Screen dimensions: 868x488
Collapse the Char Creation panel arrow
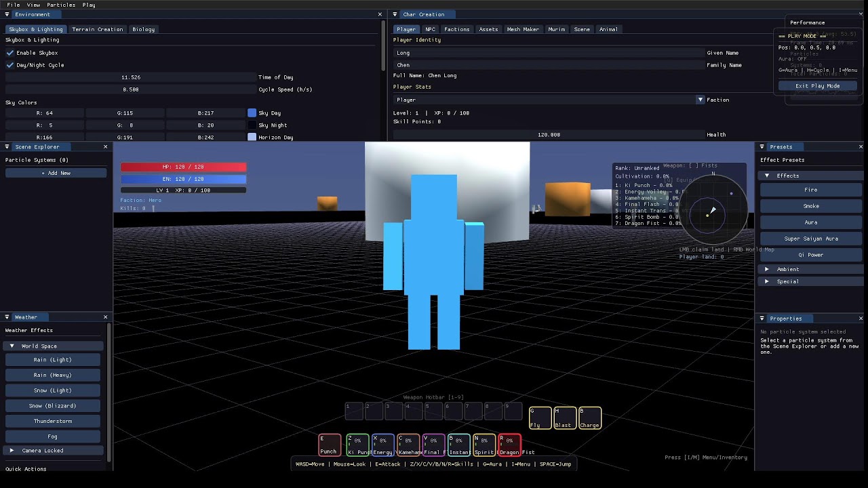tap(395, 14)
